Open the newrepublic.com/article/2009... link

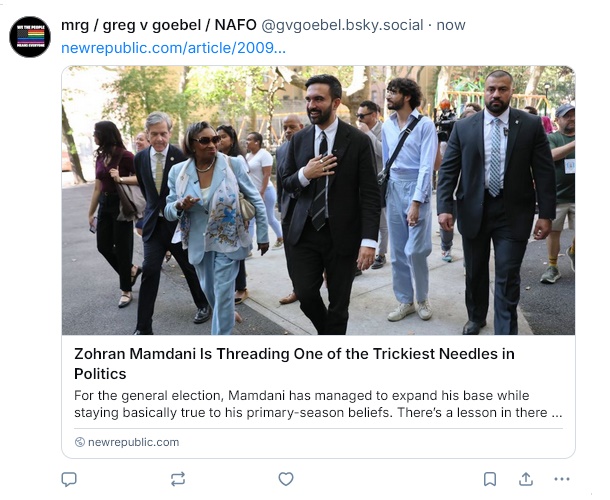tap(173, 47)
